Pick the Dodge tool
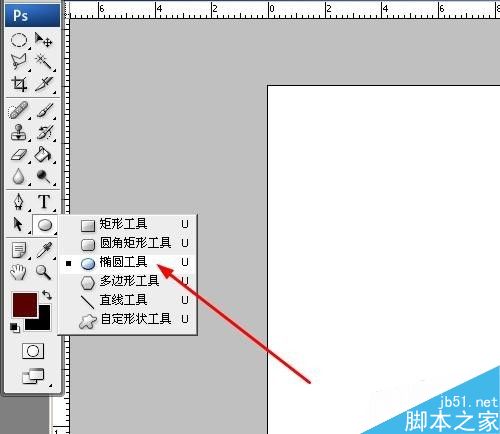 tap(44, 176)
